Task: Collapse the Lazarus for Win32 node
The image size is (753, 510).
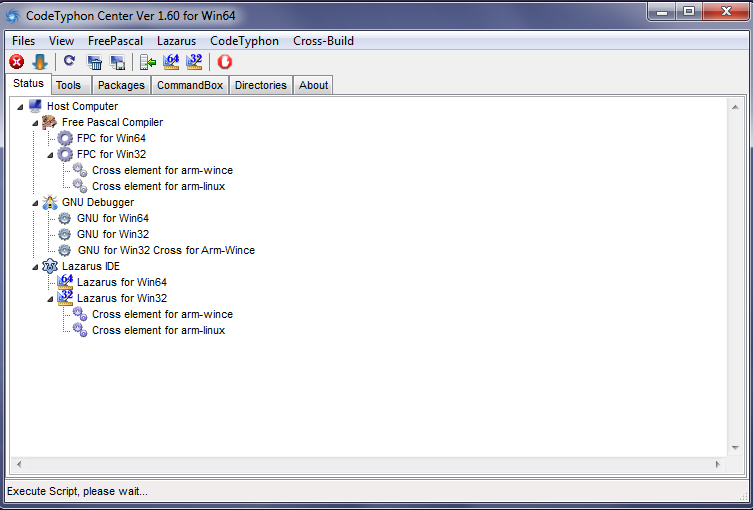Action: 50,299
